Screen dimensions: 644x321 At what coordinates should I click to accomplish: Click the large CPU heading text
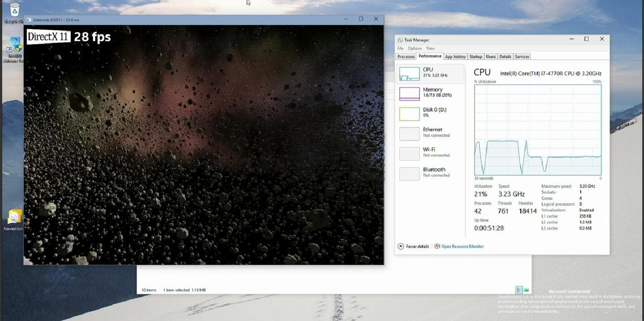click(482, 72)
